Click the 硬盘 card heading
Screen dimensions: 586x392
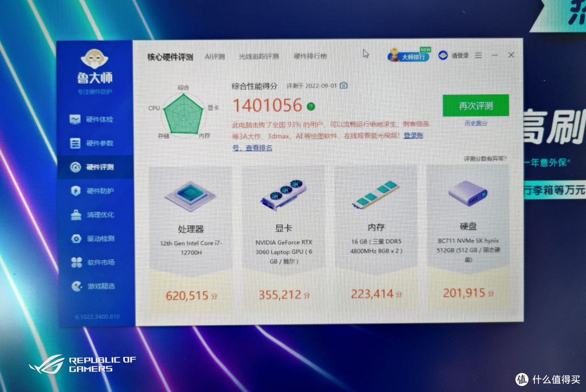point(468,226)
